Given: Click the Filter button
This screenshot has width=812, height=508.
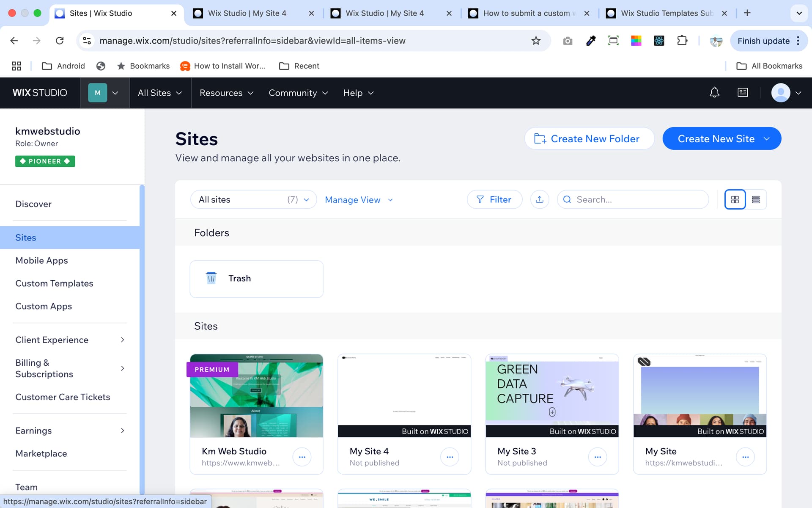Looking at the screenshot, I should 494,199.
